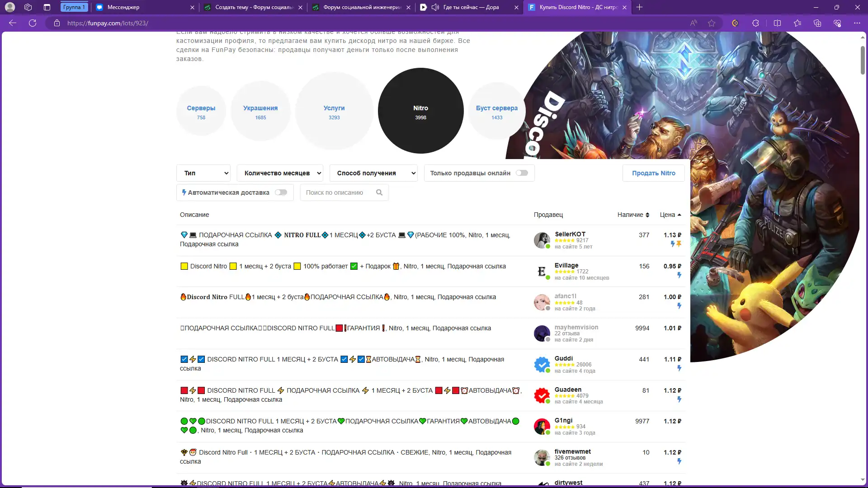This screenshot has height=488, width=868.
Task: Click the funpay.com address bar URL
Action: pos(108,23)
